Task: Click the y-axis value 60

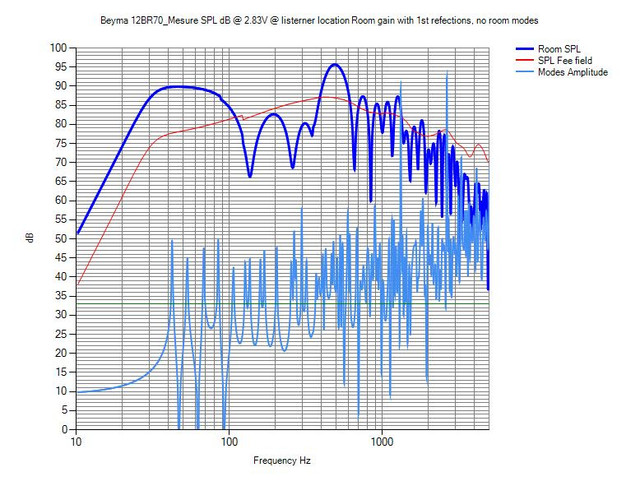Action: (x=60, y=200)
